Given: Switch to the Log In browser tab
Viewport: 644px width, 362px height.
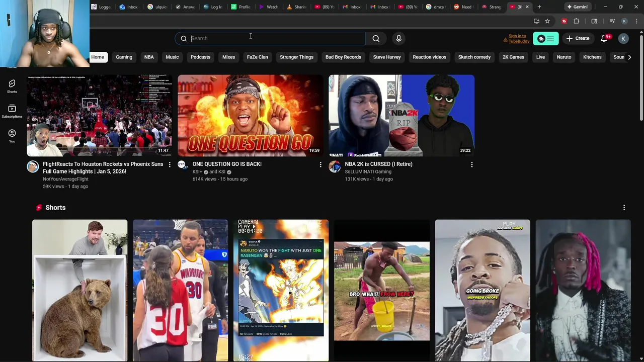Looking at the screenshot, I should pos(213,7).
